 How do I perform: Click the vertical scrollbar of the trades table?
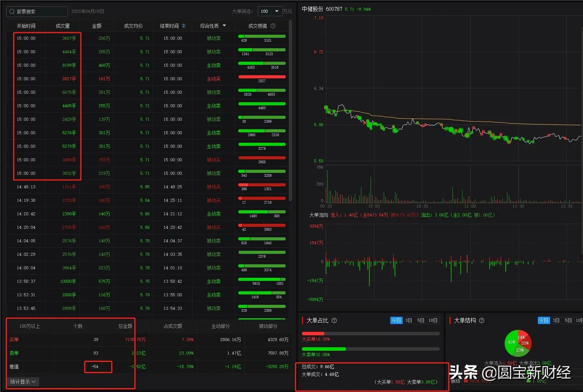[290, 110]
